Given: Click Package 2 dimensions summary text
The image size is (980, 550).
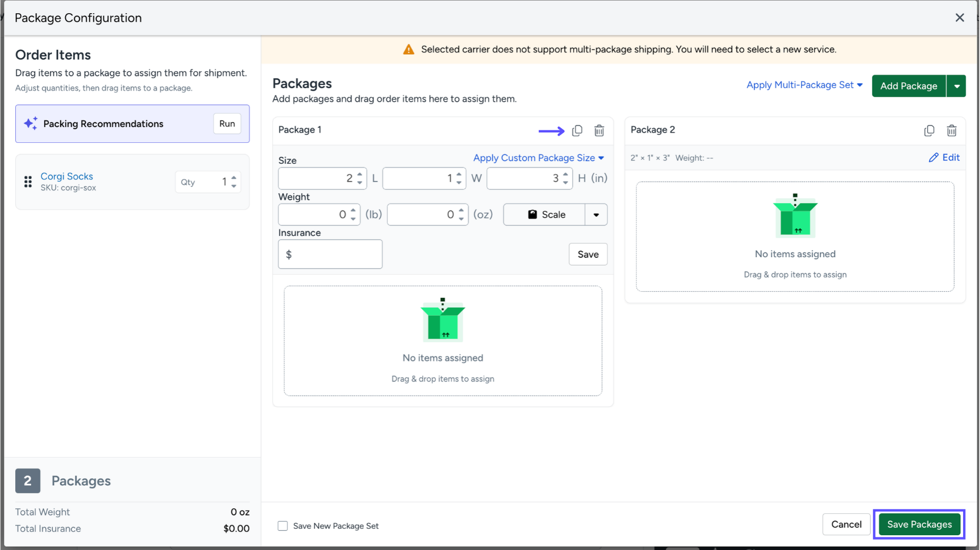Looking at the screenshot, I should pos(650,158).
